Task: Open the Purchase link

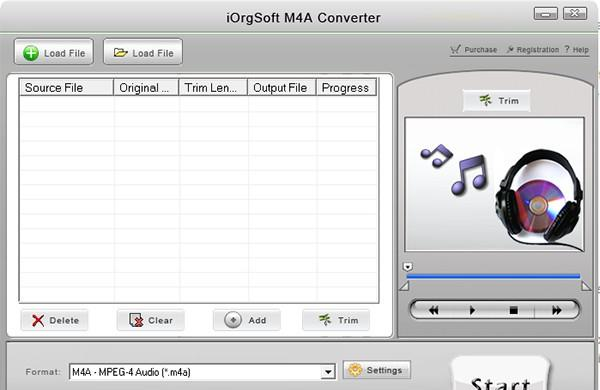Action: [x=474, y=50]
